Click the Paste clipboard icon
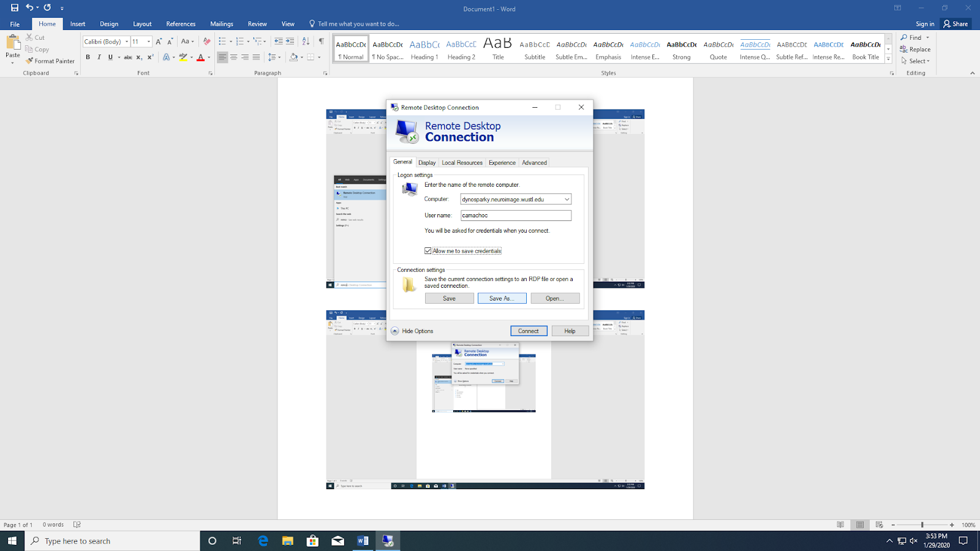This screenshot has width=980, height=551. click(x=13, y=42)
